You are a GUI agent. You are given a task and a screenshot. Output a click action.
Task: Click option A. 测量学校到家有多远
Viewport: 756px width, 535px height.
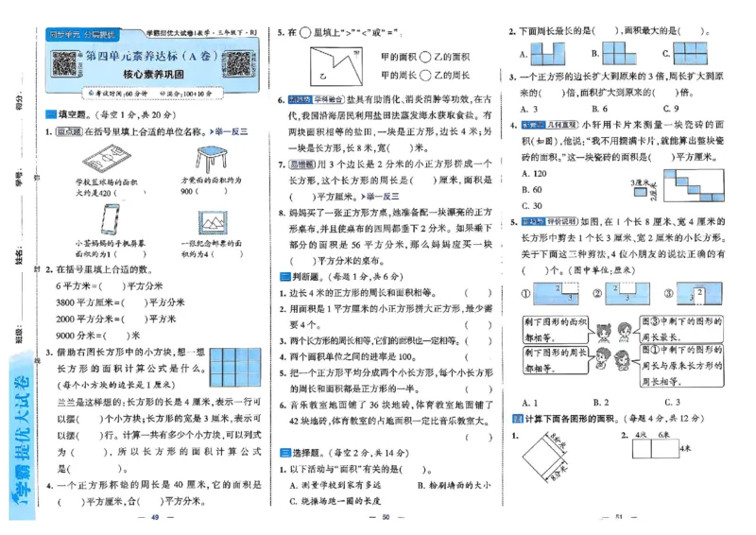pos(335,485)
